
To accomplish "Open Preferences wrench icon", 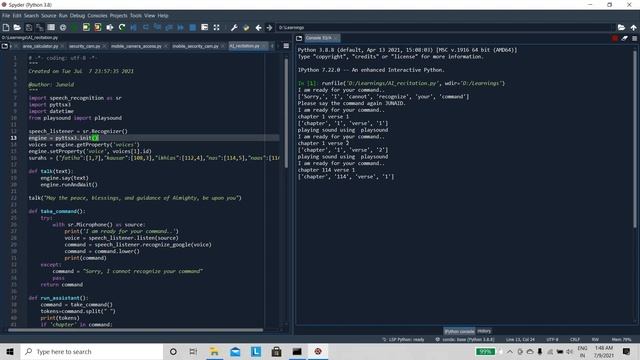I will 234,27.
